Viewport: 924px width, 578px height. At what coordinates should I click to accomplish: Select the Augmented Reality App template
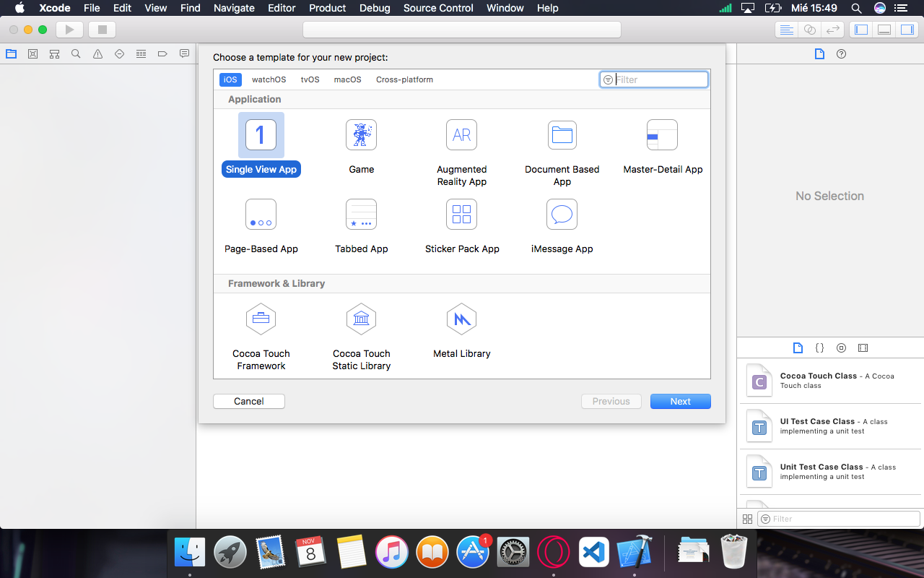click(462, 134)
